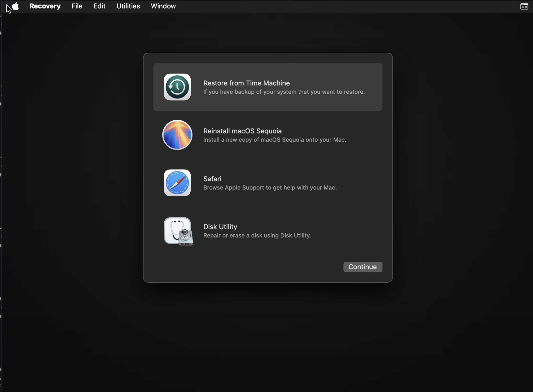Open the Edit menu

100,6
